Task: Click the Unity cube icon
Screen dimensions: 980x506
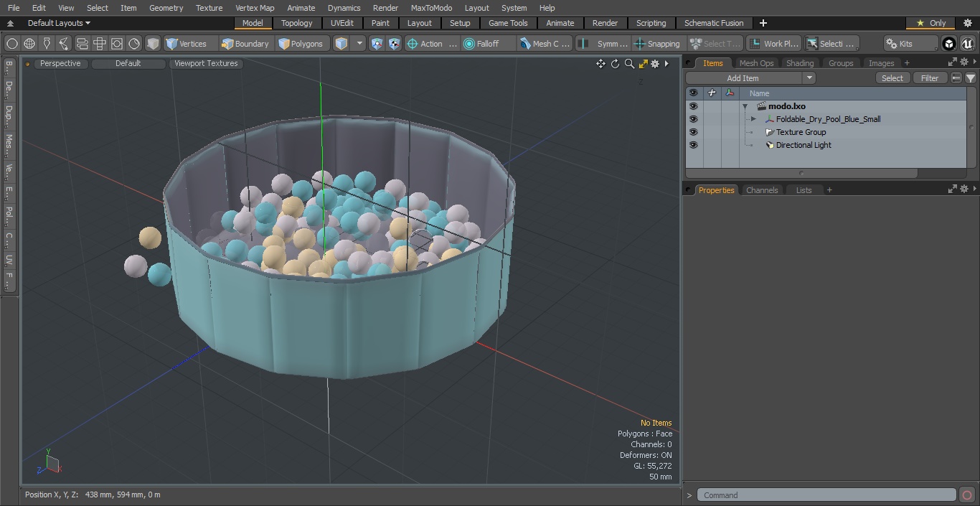Action: pos(949,44)
